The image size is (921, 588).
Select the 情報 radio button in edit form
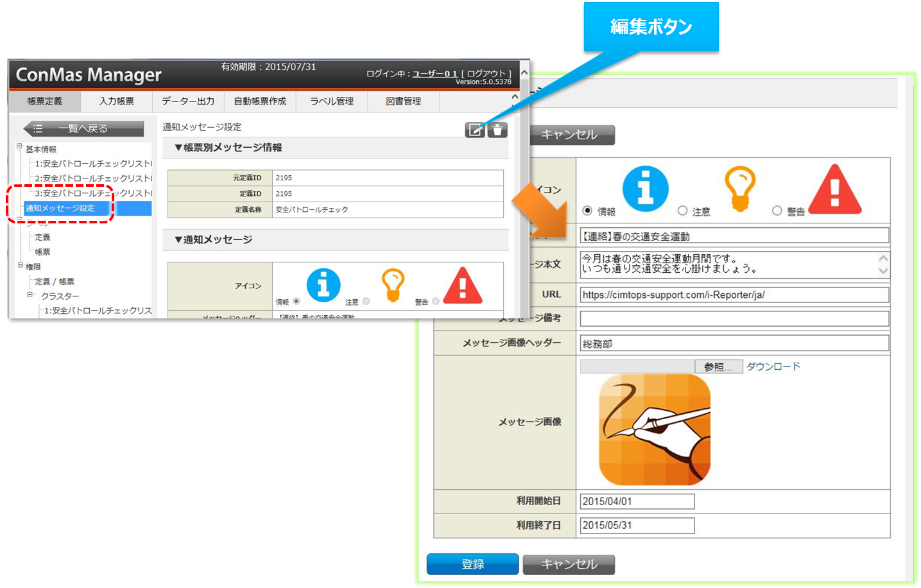[x=587, y=211]
